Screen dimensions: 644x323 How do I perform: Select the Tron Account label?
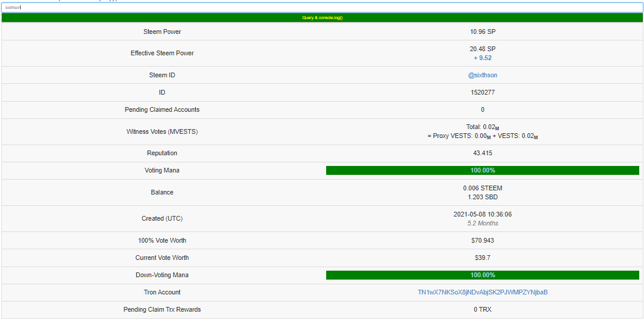tap(162, 292)
